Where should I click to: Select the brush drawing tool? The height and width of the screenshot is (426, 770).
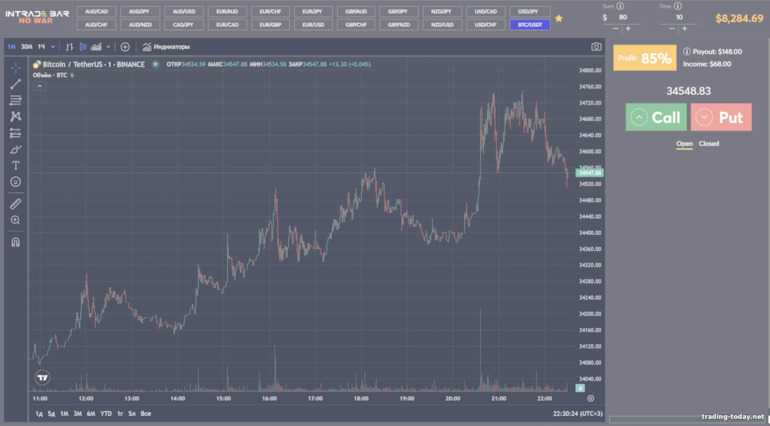pos(16,149)
